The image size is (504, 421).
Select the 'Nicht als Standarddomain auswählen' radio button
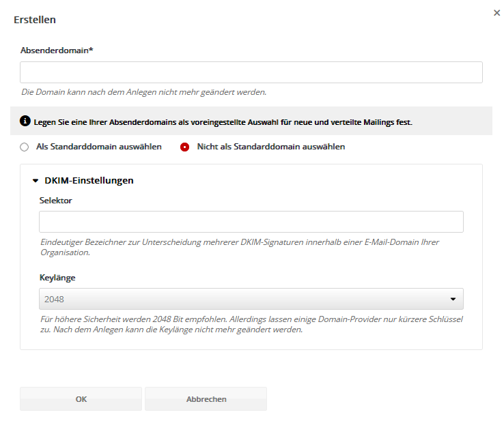coord(184,147)
